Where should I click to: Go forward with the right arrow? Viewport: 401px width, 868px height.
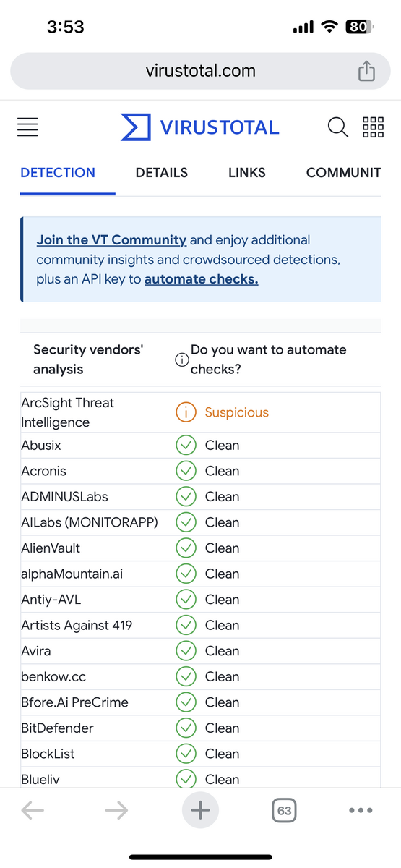coord(116,810)
